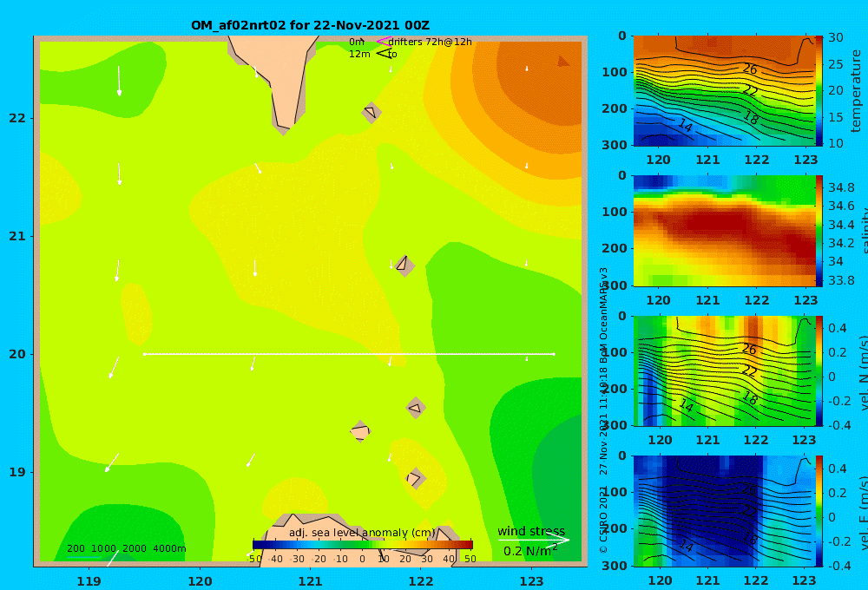Select the '12m' legend label
This screenshot has height=590, width=868.
coord(359,54)
